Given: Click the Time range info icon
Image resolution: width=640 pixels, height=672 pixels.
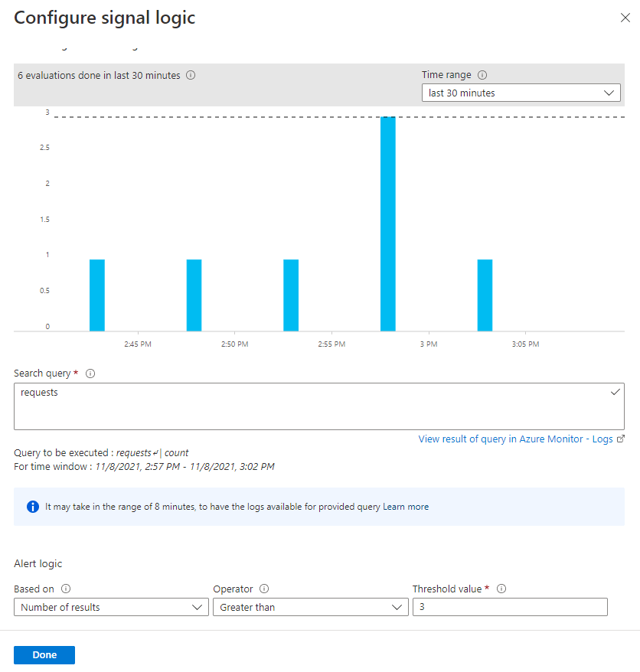Looking at the screenshot, I should click(x=482, y=75).
